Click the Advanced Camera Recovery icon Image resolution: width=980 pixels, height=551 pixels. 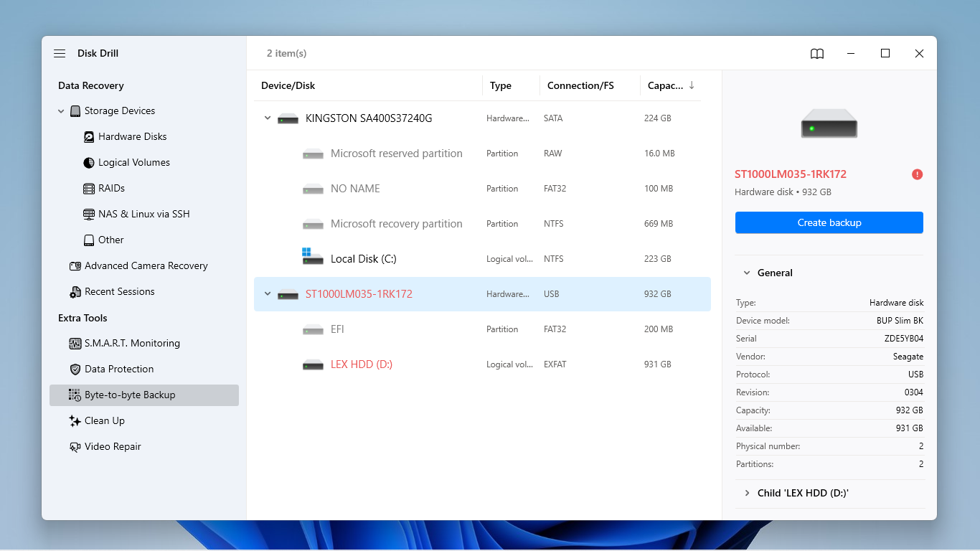point(75,266)
